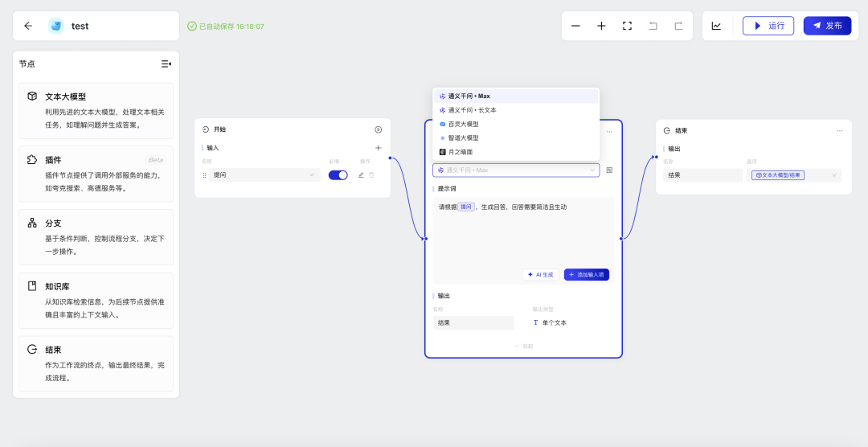Click the 提问 variable tag in prompt
This screenshot has height=447, width=868.
point(466,207)
